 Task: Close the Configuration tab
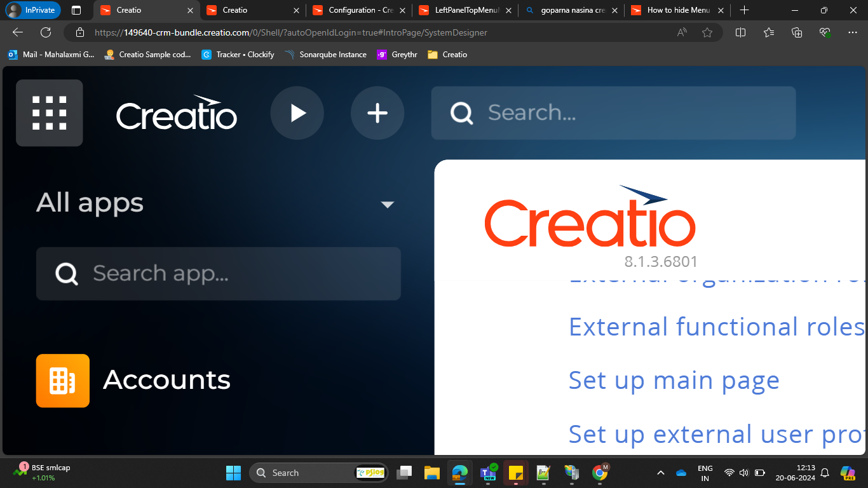click(402, 10)
